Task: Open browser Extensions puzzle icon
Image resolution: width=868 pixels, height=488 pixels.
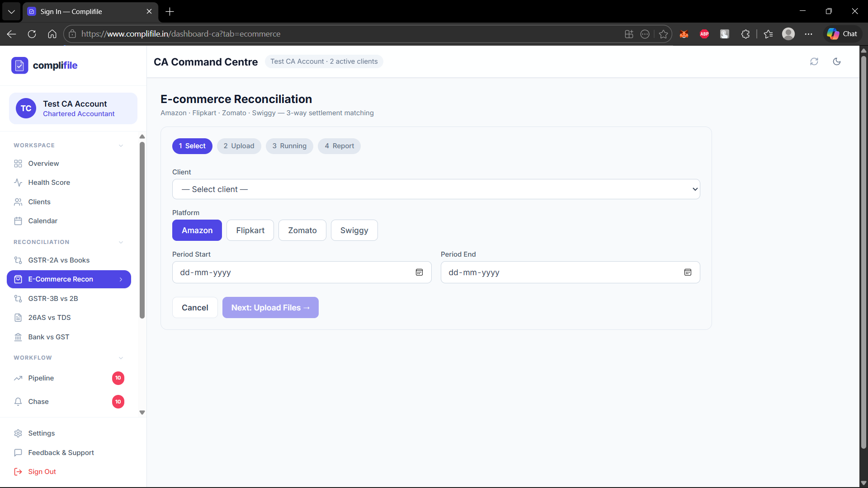Action: 745,34
